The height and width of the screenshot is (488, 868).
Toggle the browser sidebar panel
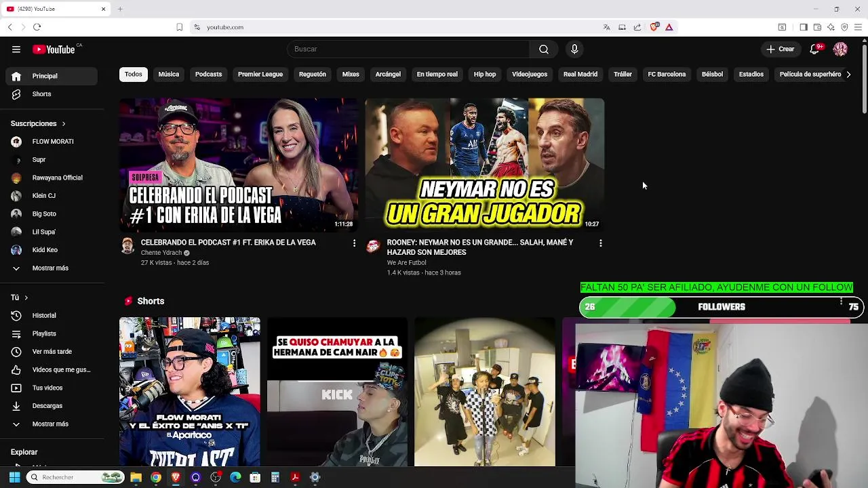pos(804,27)
